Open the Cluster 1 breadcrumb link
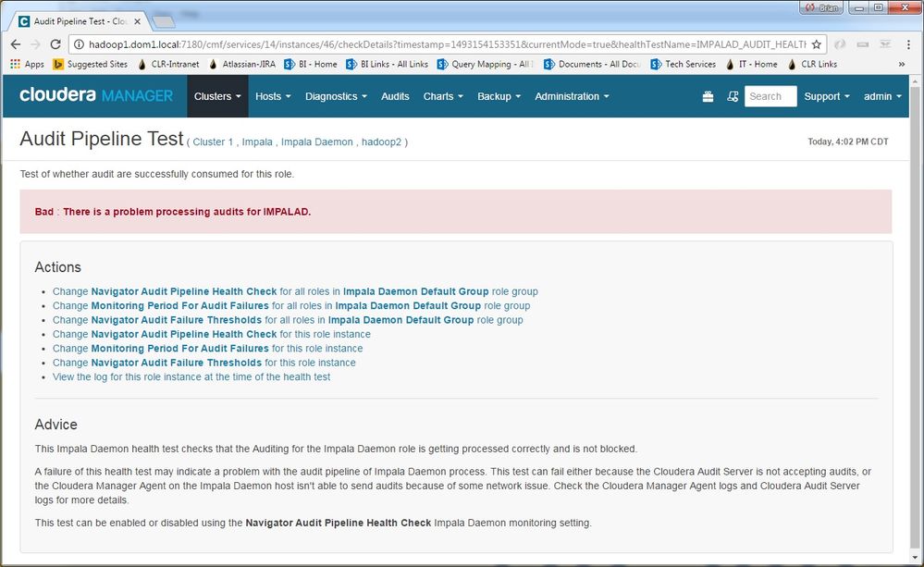Image resolution: width=924 pixels, height=567 pixels. 213,142
